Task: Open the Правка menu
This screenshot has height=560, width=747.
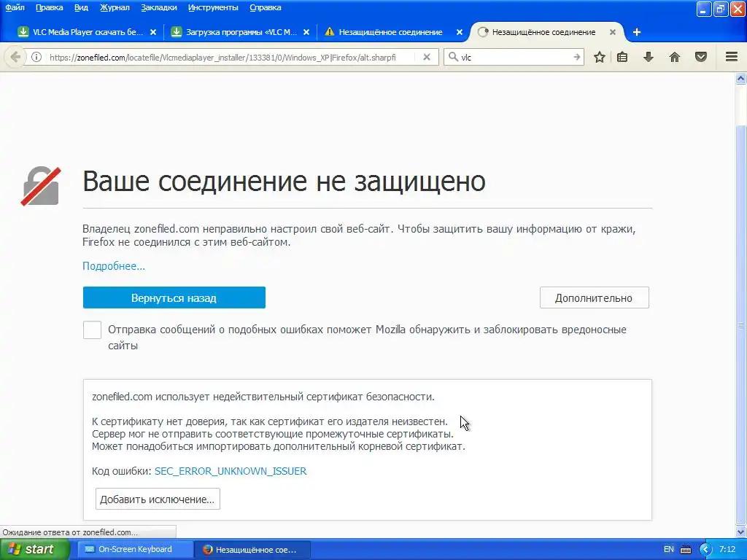Action: pos(49,7)
